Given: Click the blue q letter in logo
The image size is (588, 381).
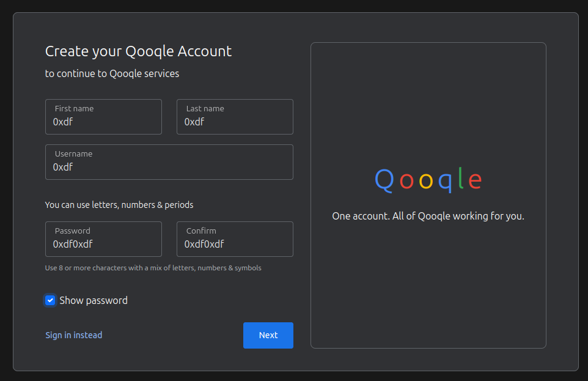Looking at the screenshot, I should (x=445, y=183).
